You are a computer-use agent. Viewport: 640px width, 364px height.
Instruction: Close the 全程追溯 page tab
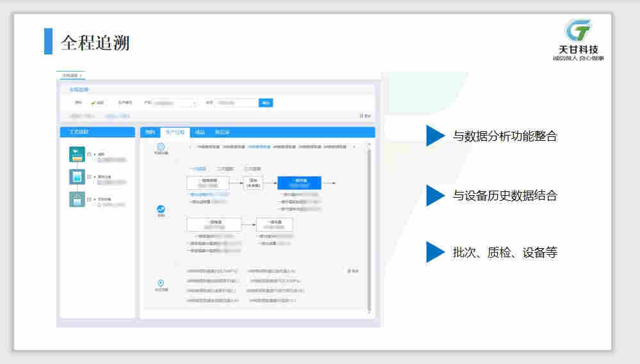pos(81,75)
